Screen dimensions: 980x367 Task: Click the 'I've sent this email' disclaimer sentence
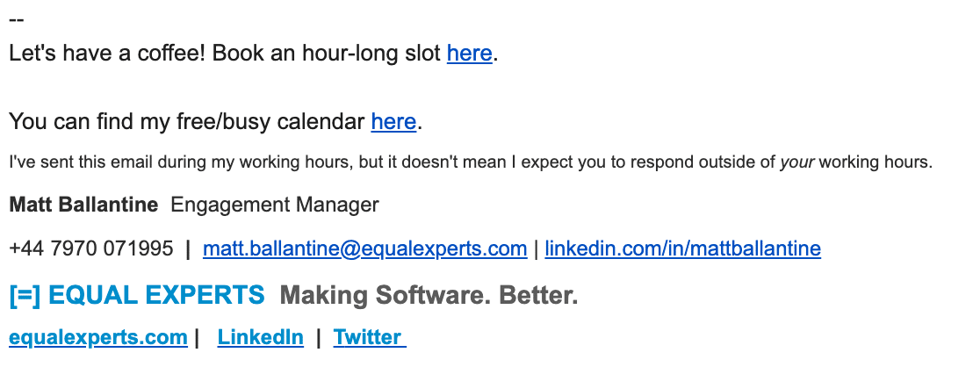[x=471, y=162]
